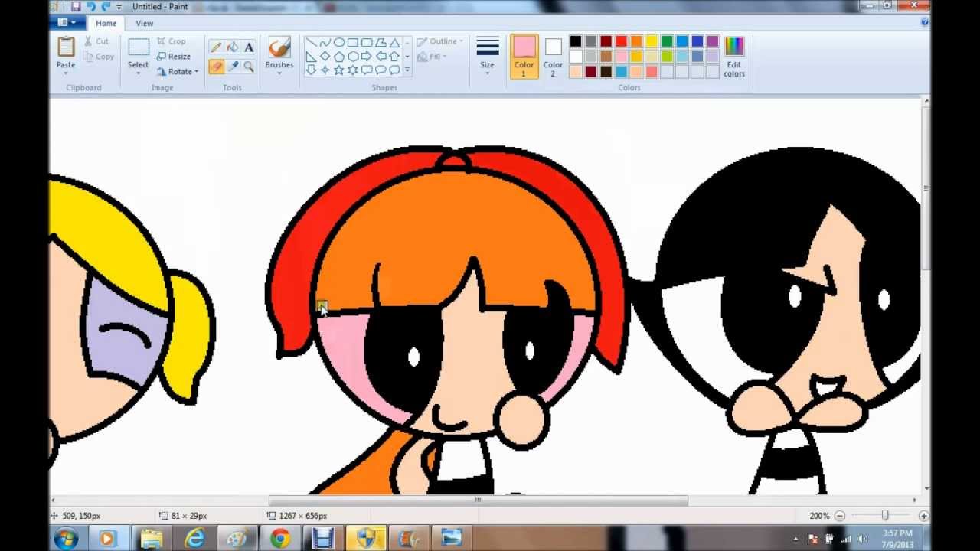Viewport: 980px width, 551px height.
Task: Click the vertical scrollbar down arrow
Action: [x=926, y=487]
